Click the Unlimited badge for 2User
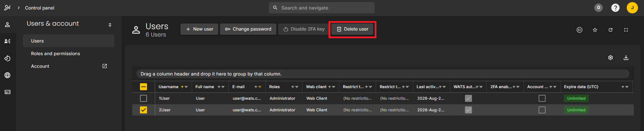 coord(576,110)
